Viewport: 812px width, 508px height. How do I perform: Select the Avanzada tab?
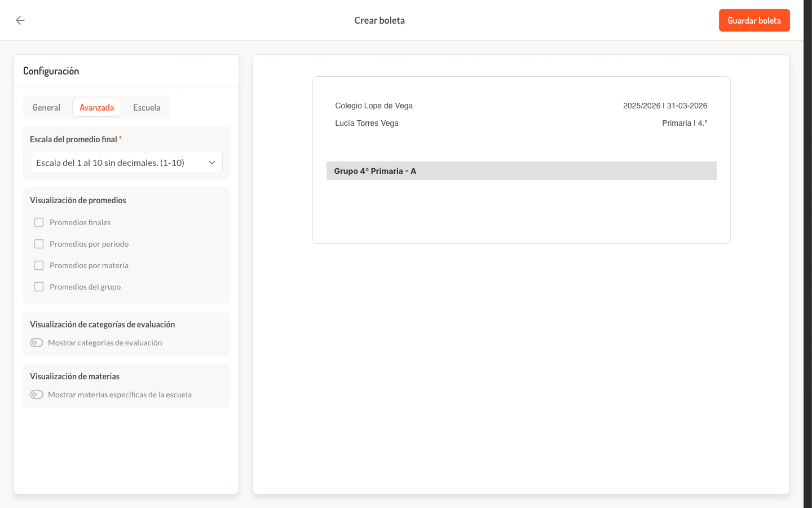tap(96, 107)
